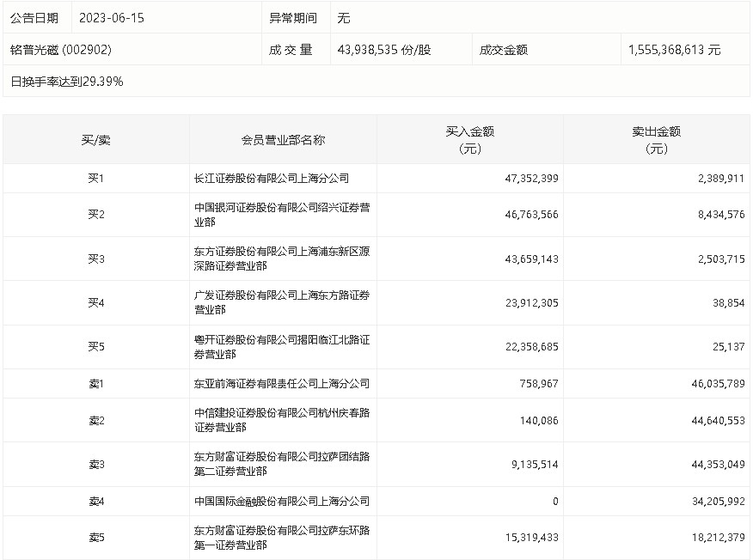
Task: Click 中国银河证券绍兴证券营业部 name
Action: tap(282, 215)
